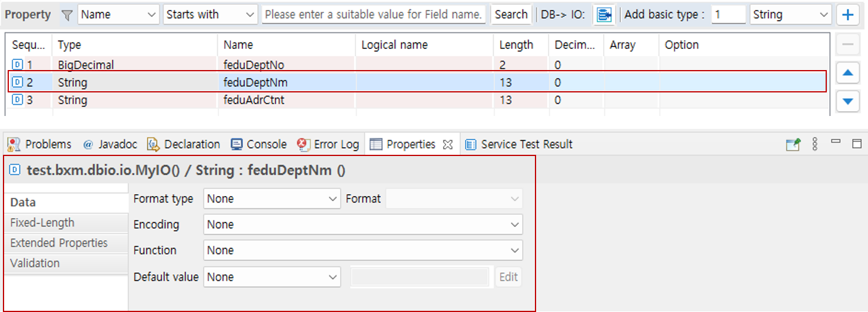Open the Name field filter dropdown
The image size is (868, 312).
[x=119, y=15]
